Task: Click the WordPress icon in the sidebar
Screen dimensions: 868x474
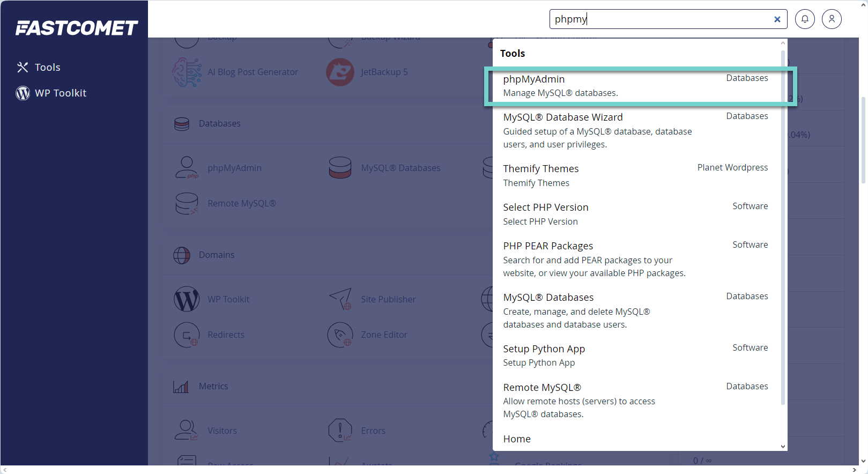Action: point(23,93)
